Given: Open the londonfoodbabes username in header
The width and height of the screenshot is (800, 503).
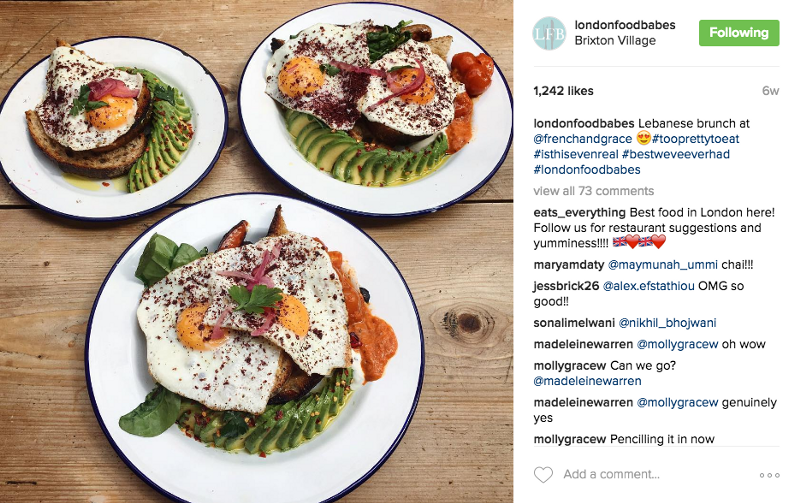Looking at the screenshot, I should 625,24.
